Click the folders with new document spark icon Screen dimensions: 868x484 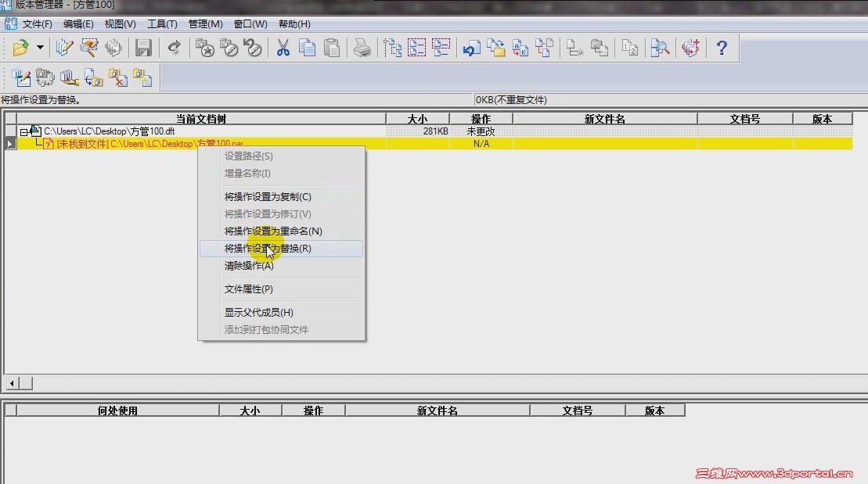click(142, 77)
